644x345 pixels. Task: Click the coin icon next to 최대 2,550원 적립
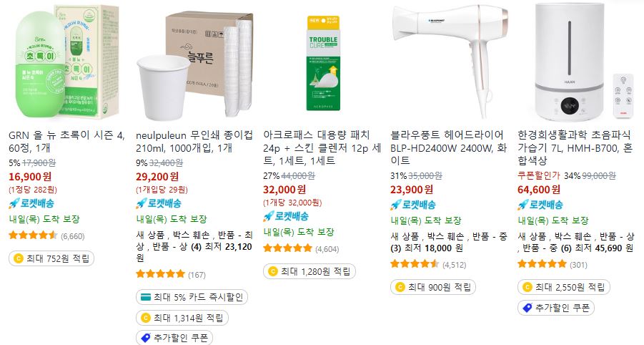pyautogui.click(x=527, y=287)
